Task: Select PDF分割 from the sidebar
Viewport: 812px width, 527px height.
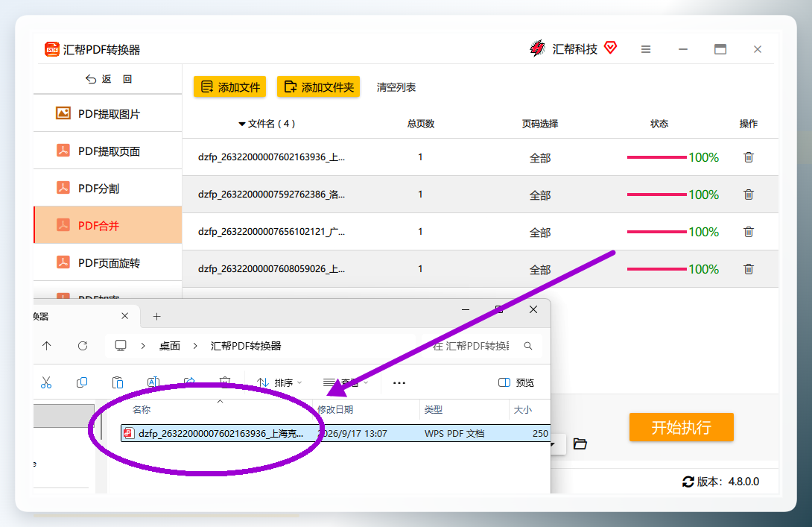Action: 108,188
